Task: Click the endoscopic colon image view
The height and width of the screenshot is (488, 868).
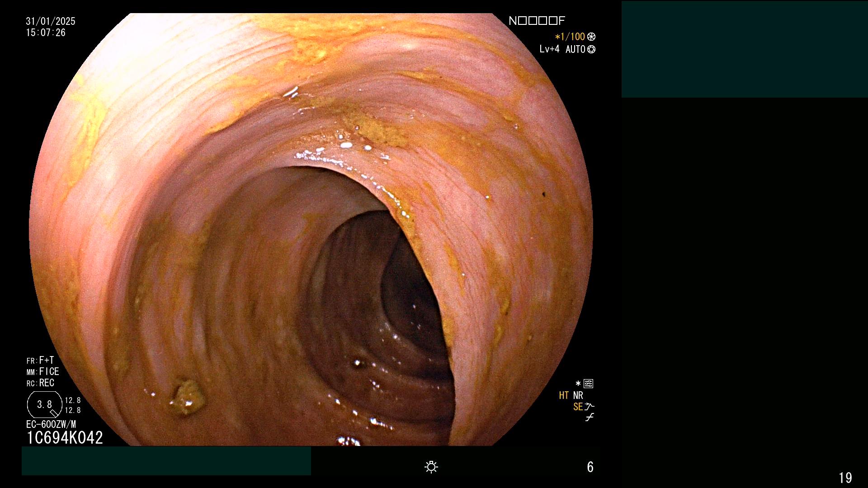Action: tap(311, 229)
